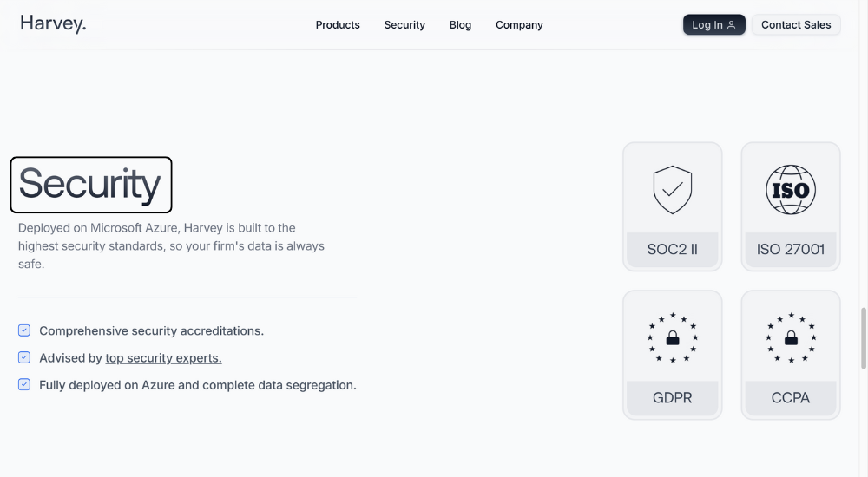Toggle the Advised by security experts checkbox
Image resolution: width=868 pixels, height=477 pixels.
[24, 357]
